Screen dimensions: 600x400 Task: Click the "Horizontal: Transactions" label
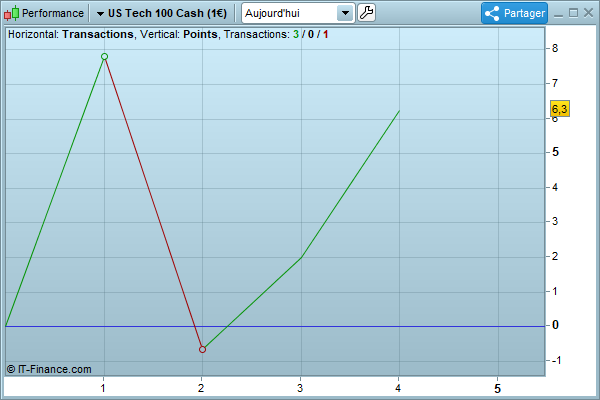pyautogui.click(x=71, y=34)
